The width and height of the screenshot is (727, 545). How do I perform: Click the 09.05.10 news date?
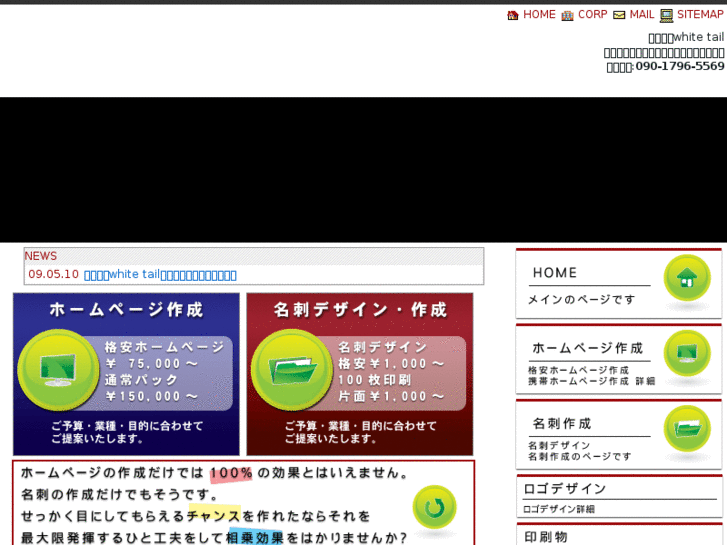[x=53, y=274]
